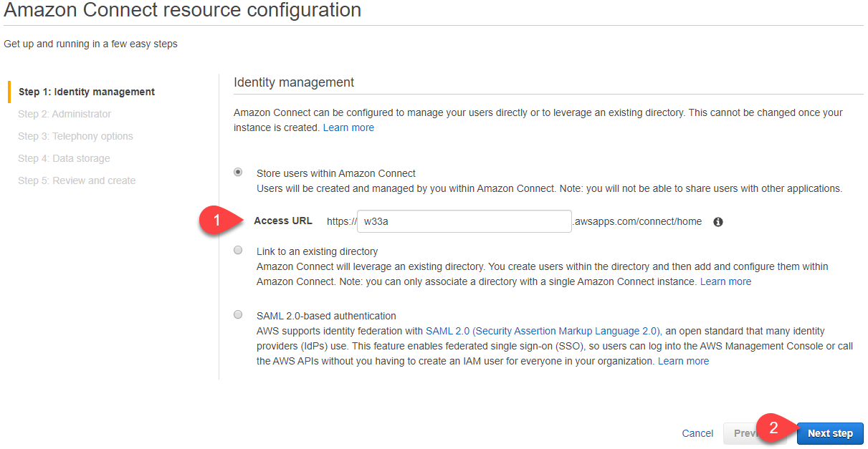Click the Access URL label
868x449 pixels.
click(x=283, y=221)
